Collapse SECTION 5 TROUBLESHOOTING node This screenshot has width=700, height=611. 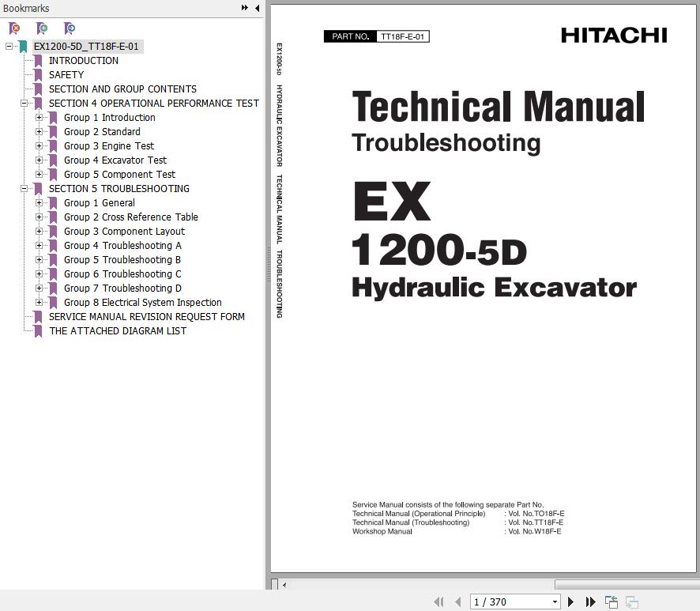point(24,189)
